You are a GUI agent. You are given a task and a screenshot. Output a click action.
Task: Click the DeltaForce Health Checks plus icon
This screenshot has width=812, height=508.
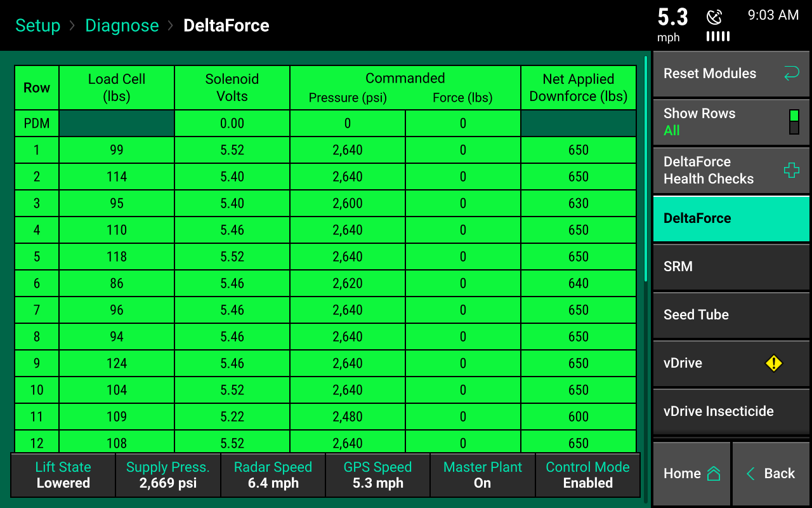[x=791, y=170]
